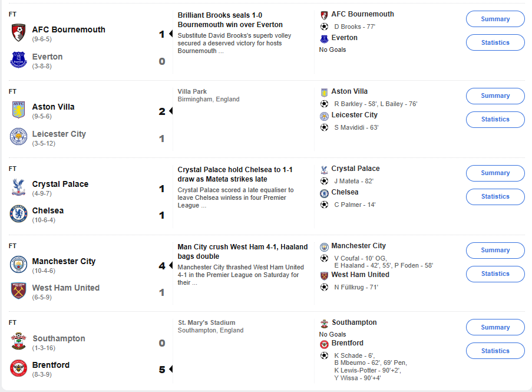
Task: Click the large Chelsea club crest
Action: pos(18,214)
